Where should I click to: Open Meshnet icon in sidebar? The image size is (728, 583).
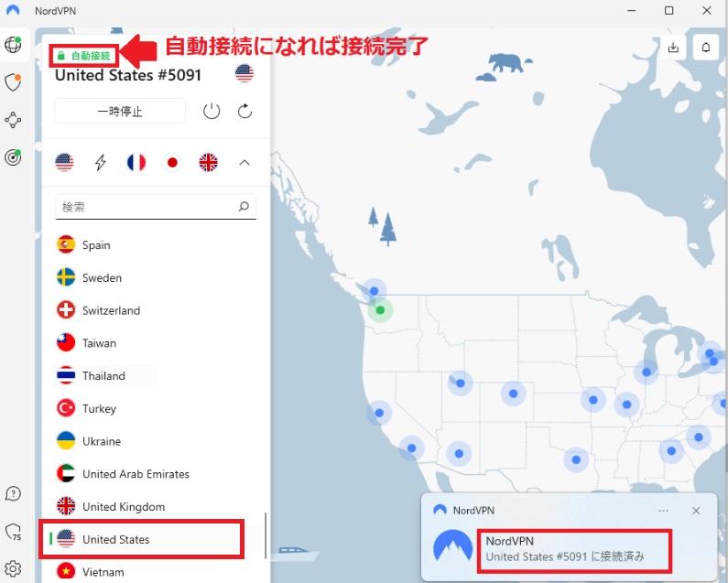coord(13,120)
